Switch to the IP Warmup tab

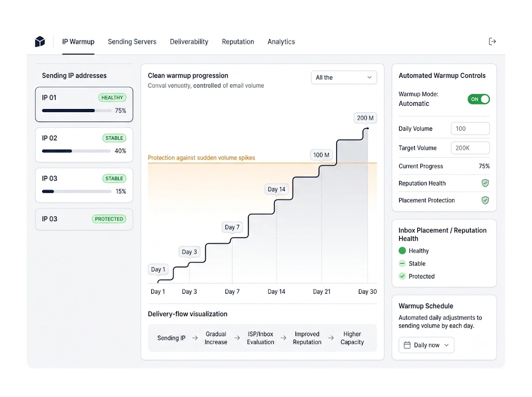[78, 42]
